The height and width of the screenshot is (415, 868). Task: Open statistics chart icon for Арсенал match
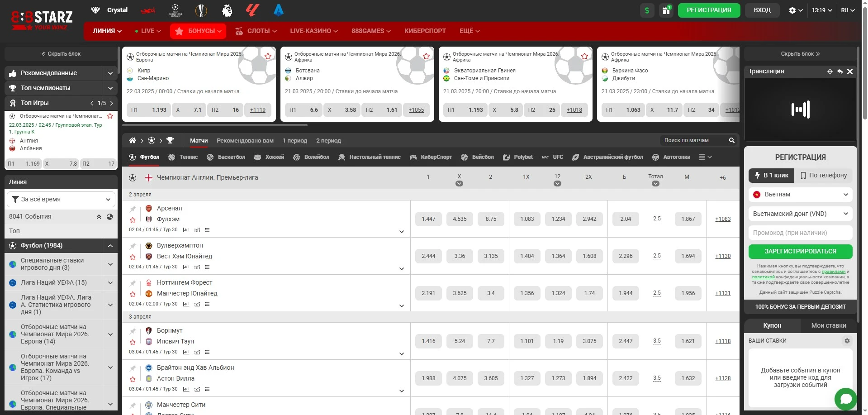tap(186, 230)
